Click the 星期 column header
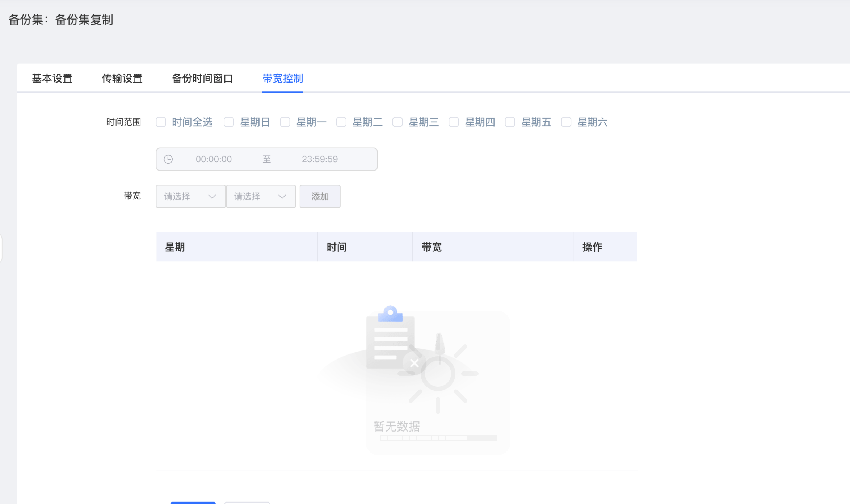The image size is (850, 504). [x=175, y=247]
